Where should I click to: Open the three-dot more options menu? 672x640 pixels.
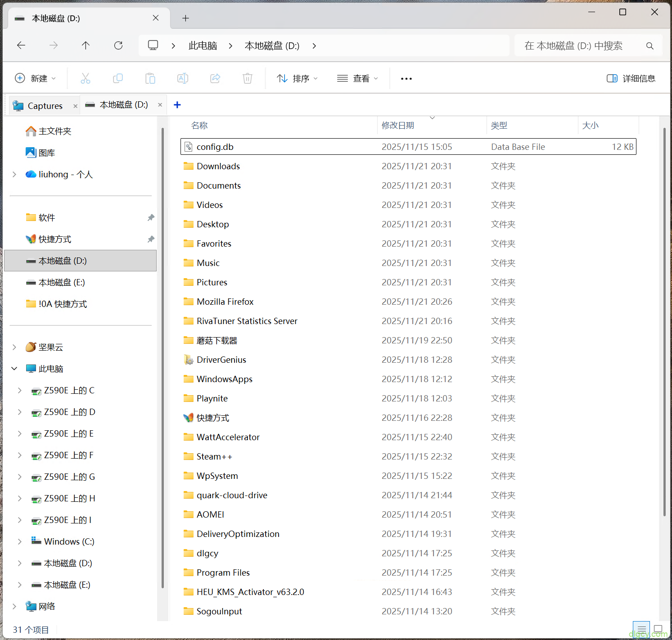tap(406, 78)
